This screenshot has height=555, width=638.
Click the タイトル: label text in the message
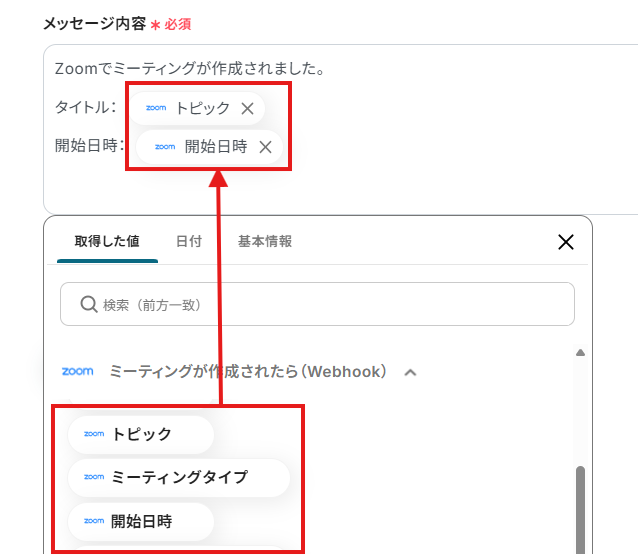point(85,107)
